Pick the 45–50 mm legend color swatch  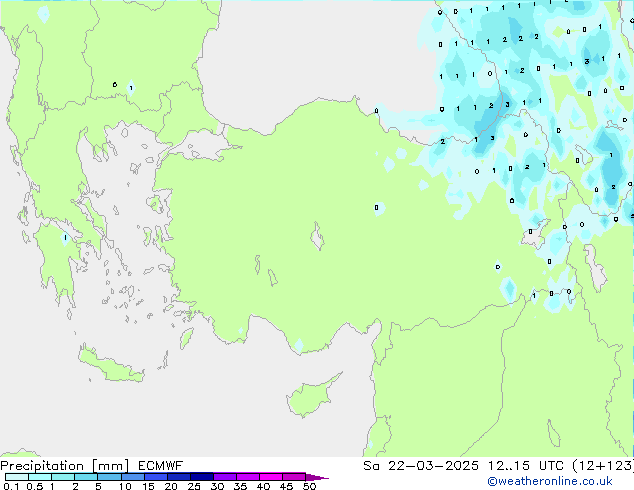coord(294,477)
